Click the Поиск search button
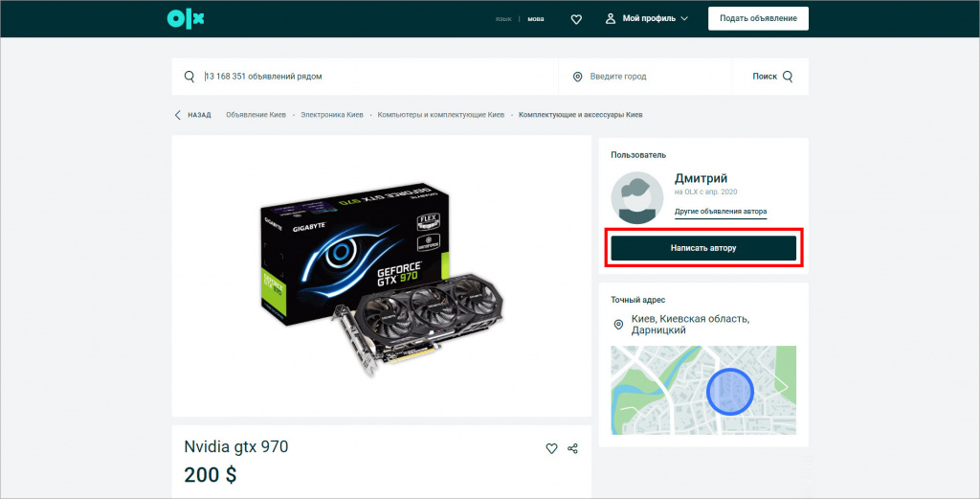Image resolution: width=980 pixels, height=499 pixels. click(x=772, y=77)
